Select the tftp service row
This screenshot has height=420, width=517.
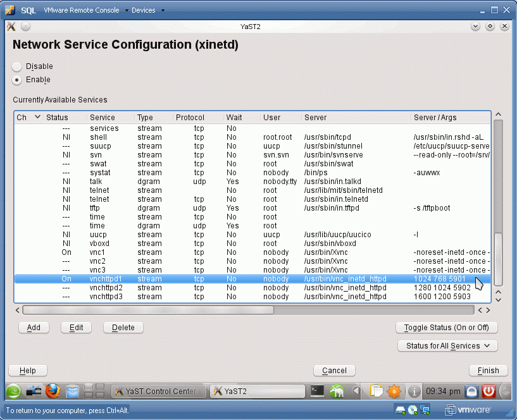pyautogui.click(x=252, y=208)
